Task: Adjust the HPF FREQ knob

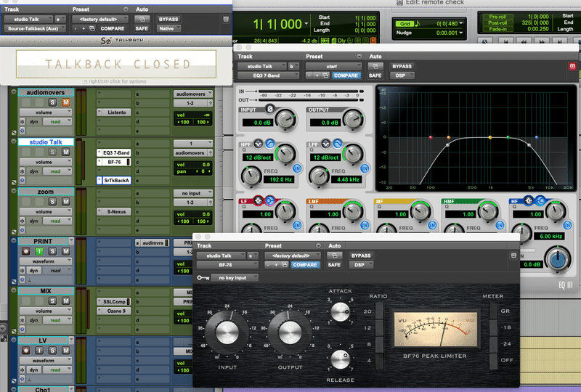Action: pos(251,176)
